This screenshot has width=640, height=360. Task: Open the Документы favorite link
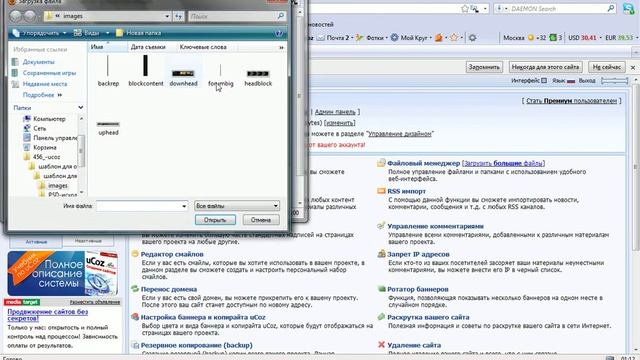click(x=38, y=62)
